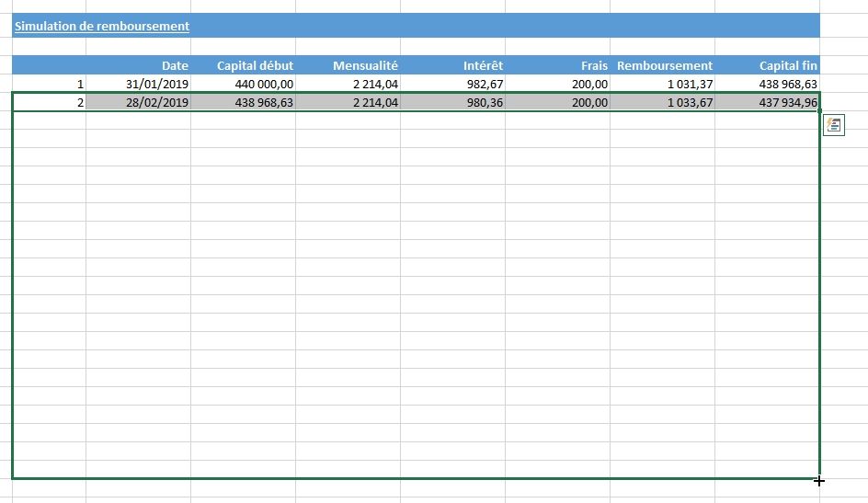Click the cell with value 440 000,00
The width and height of the screenshot is (868, 503).
tap(244, 84)
